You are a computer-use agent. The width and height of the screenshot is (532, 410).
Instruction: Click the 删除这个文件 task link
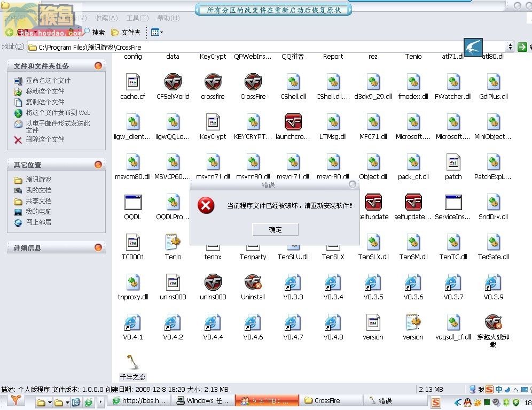click(45, 140)
